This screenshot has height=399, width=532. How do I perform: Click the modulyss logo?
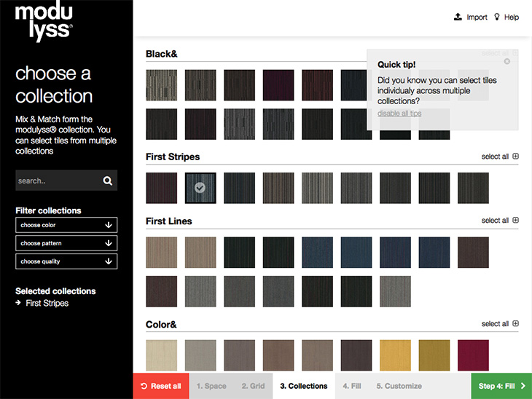(x=44, y=21)
